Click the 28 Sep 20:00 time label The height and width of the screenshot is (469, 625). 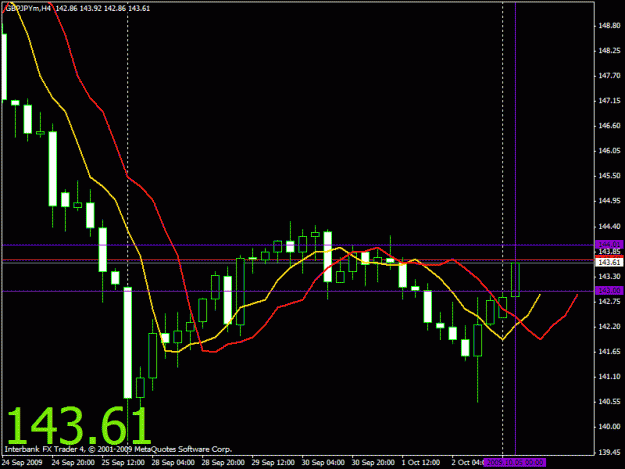223,463
